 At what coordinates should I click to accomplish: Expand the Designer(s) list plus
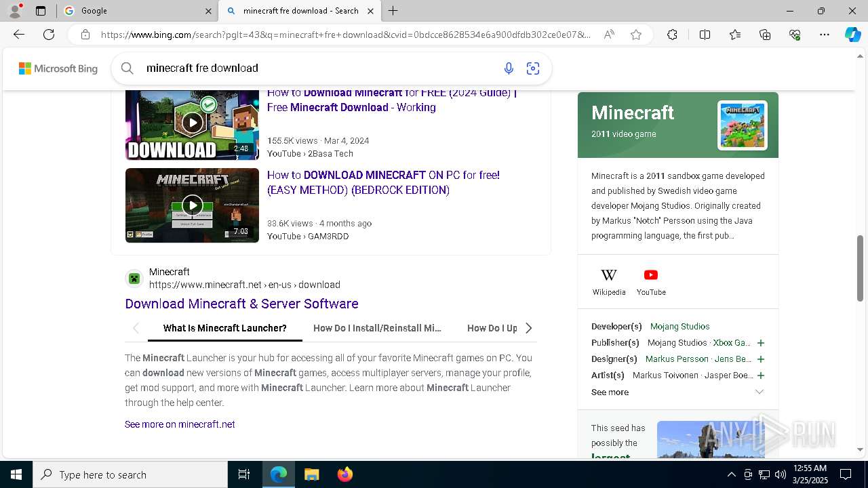pos(760,359)
